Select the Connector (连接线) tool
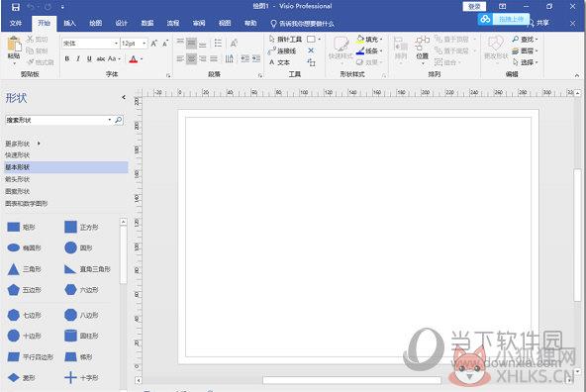The height and width of the screenshot is (392, 586). (282, 50)
